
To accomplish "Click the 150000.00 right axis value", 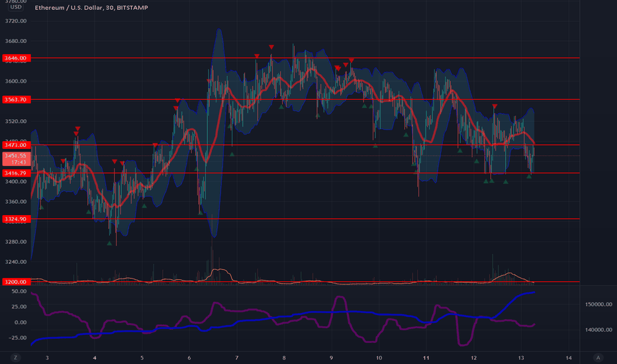I will 598,304.
